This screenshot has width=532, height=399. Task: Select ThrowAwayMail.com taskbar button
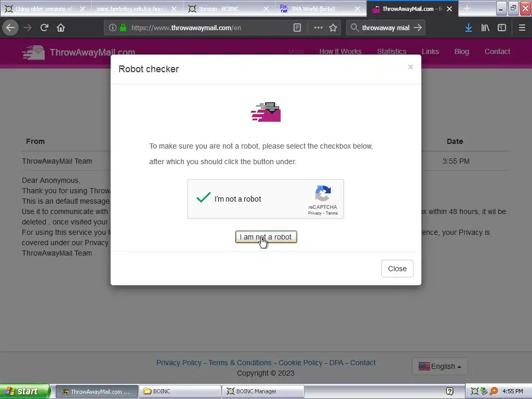click(97, 391)
